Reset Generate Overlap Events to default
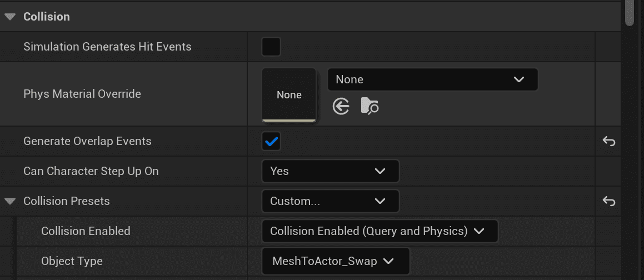 coord(608,141)
